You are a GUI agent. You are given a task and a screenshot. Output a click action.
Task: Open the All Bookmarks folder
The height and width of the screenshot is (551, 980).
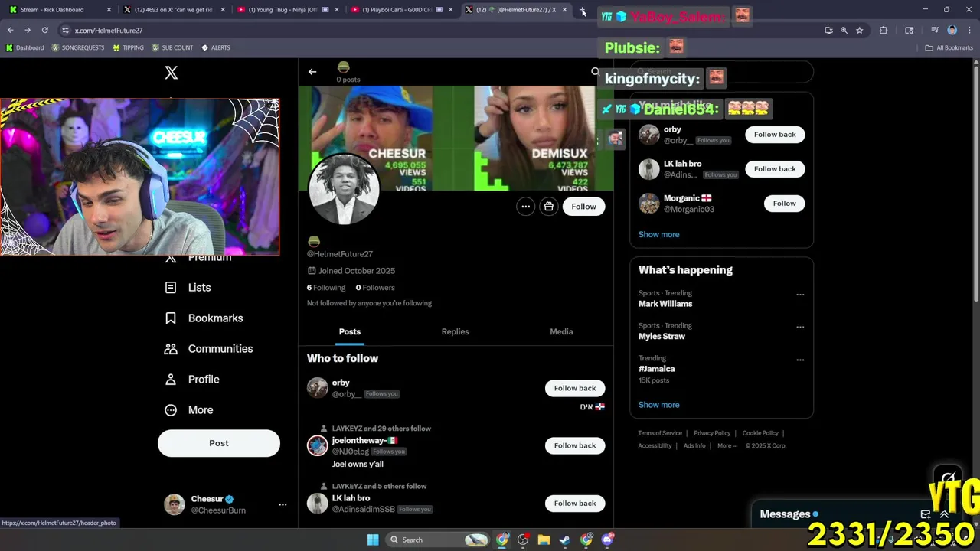(949, 47)
